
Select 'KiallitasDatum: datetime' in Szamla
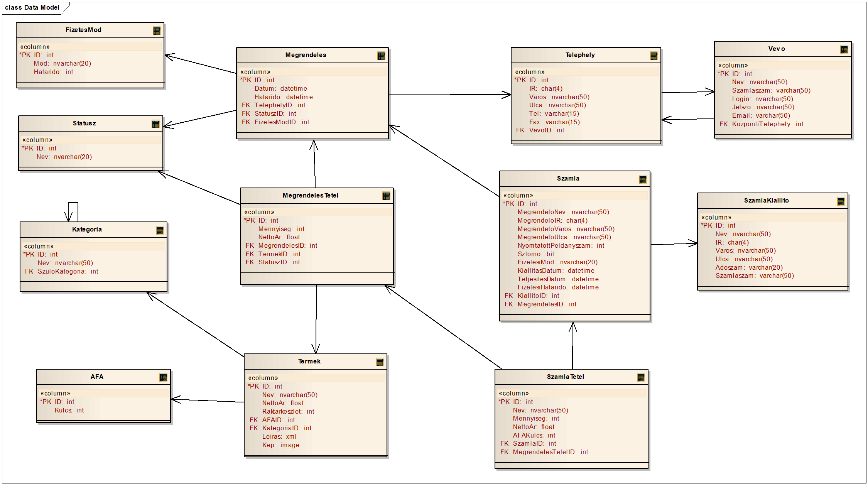[556, 271]
